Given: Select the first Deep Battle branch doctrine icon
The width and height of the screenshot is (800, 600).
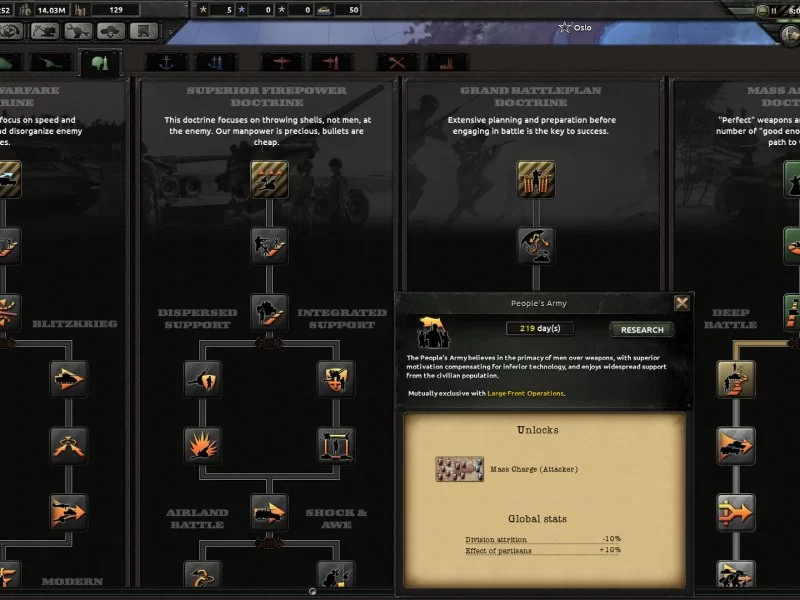Looking at the screenshot, I should click(736, 379).
